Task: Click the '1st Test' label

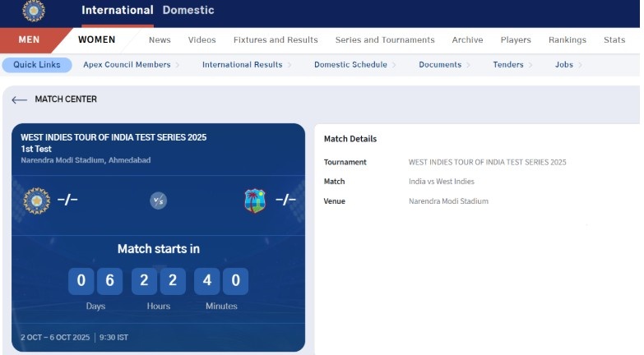Action: tap(36, 149)
